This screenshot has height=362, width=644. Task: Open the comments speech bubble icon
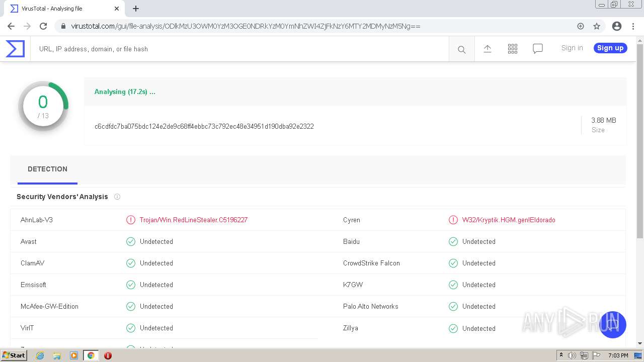(538, 49)
